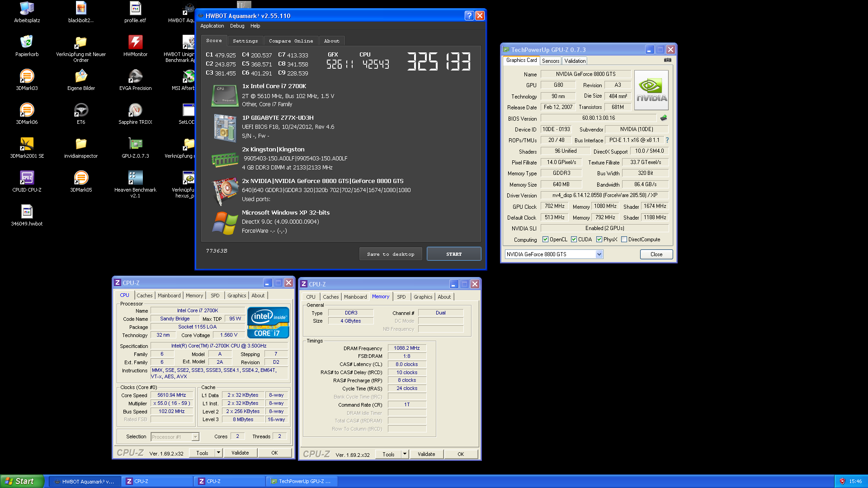Click Tools button in left CPU-Z window
The image size is (868, 488).
click(202, 453)
